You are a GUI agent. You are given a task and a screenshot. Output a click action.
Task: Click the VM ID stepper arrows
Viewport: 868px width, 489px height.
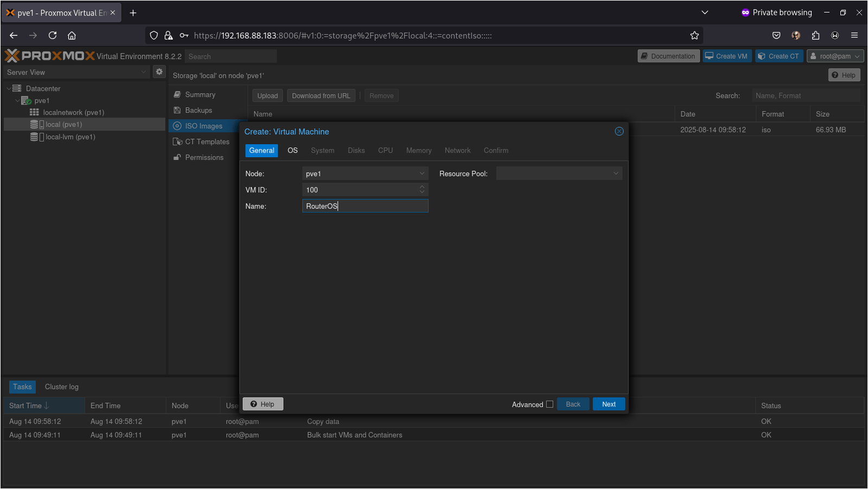pos(422,189)
